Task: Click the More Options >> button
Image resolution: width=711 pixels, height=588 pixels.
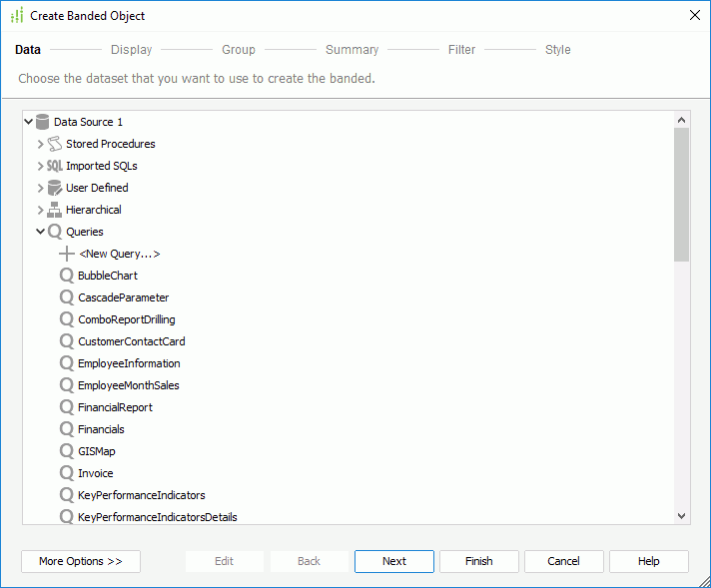Action: [x=81, y=561]
